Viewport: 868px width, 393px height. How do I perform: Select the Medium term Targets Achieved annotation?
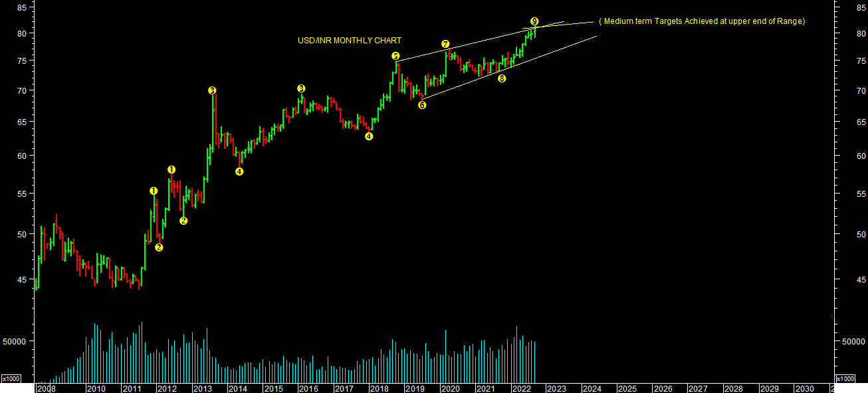[x=702, y=21]
